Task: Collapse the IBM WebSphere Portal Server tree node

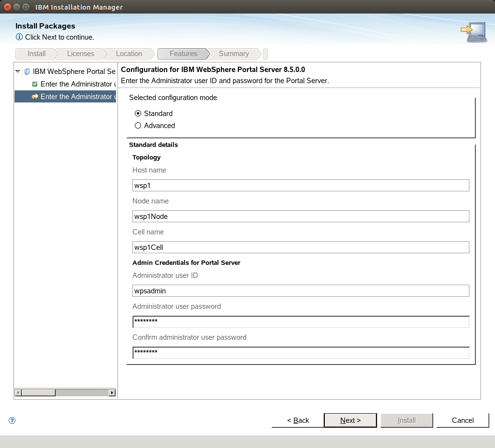Action: tap(18, 72)
